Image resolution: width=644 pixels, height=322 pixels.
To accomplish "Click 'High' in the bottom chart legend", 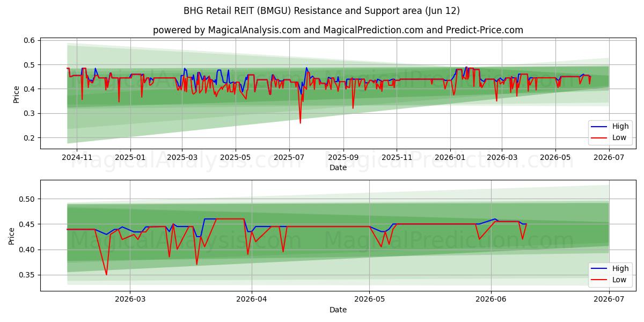I will click(620, 268).
